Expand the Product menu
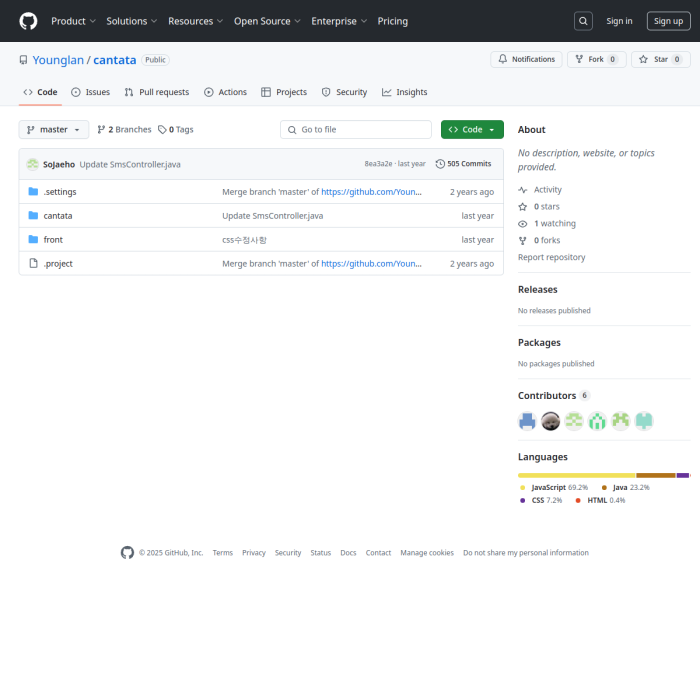The image size is (700, 700). point(73,21)
